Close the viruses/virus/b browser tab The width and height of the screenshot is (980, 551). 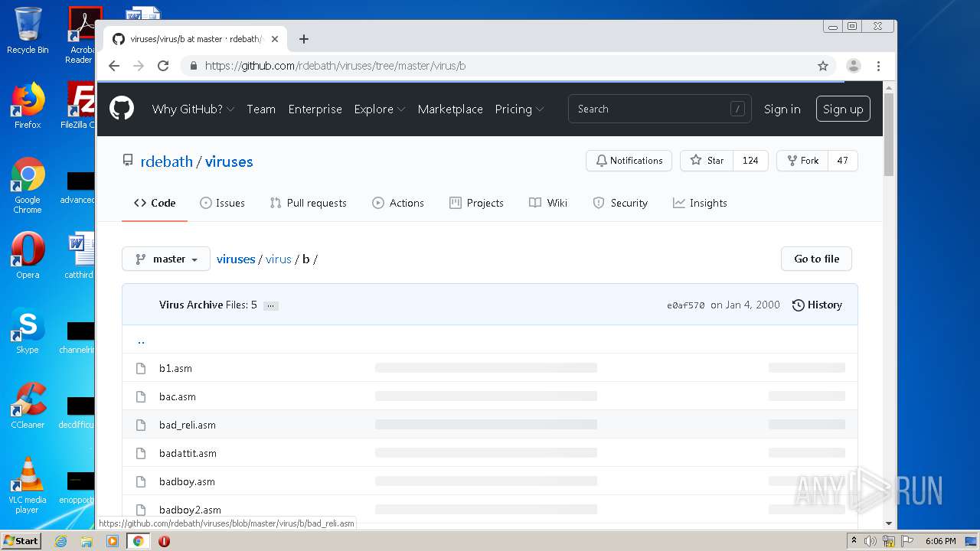275,39
